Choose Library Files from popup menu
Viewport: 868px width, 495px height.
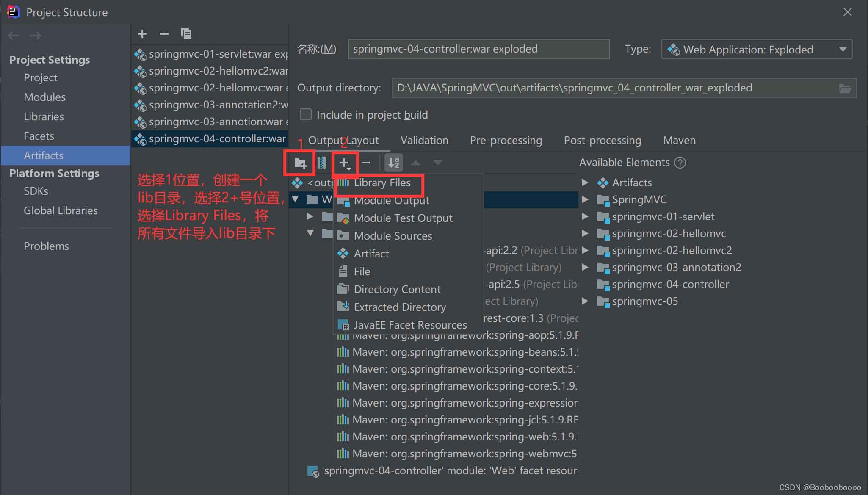point(409,183)
